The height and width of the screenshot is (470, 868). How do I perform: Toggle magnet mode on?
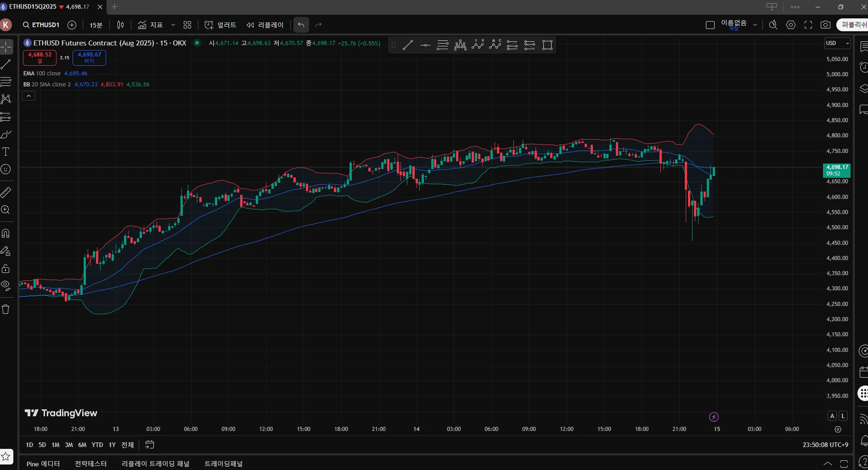[6, 233]
